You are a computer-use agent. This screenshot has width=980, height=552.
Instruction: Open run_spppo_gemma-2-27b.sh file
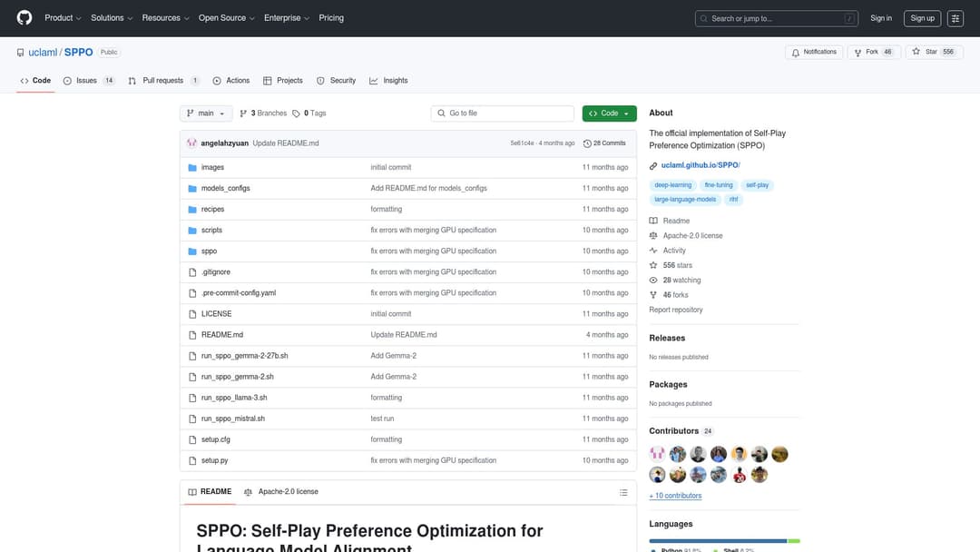pos(244,356)
